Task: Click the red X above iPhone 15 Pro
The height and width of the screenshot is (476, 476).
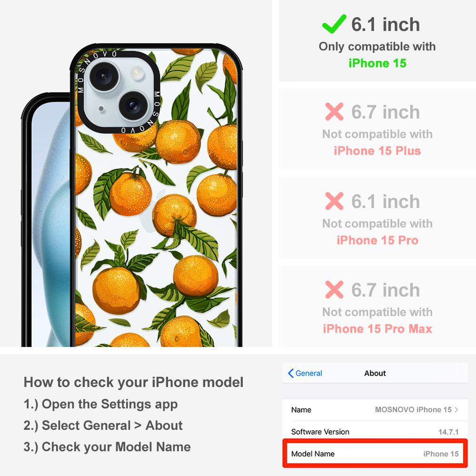Action: pyautogui.click(x=334, y=201)
